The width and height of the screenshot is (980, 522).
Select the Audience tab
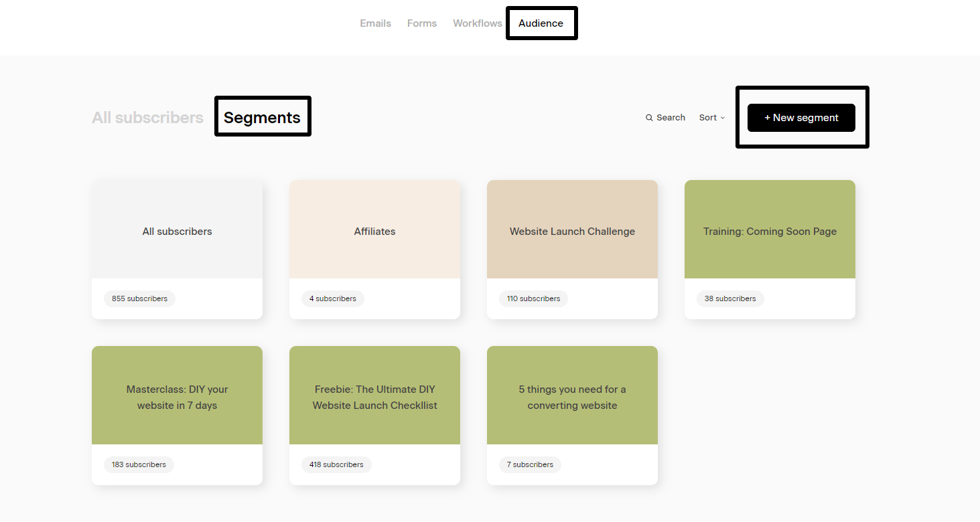(541, 23)
